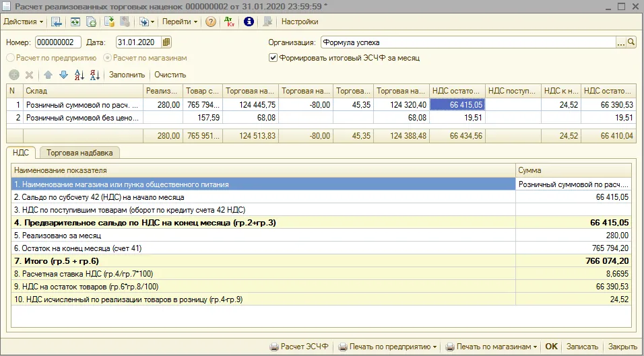The height and width of the screenshot is (356, 644).
Task: Switch to the НДС tab
Action: (20, 153)
